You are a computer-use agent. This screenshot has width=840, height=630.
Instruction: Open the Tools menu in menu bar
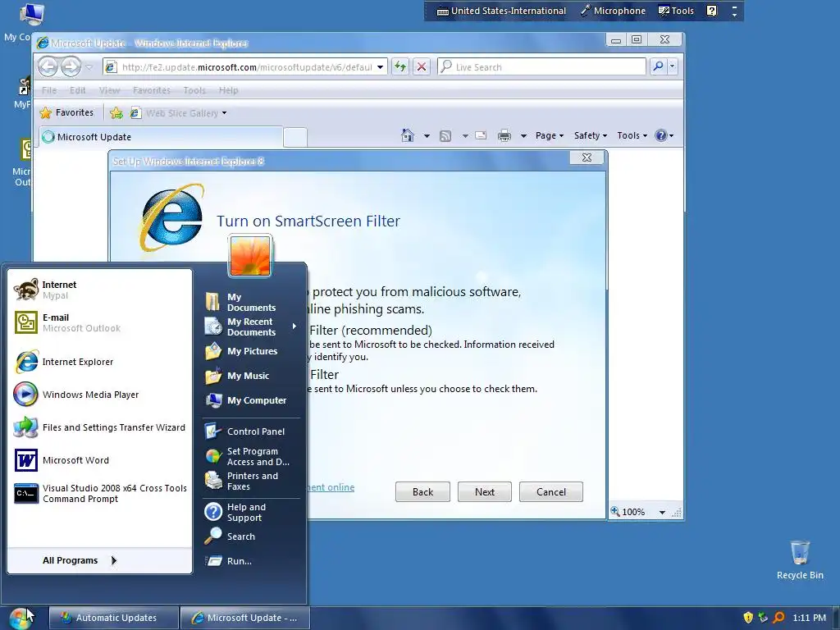coord(194,90)
